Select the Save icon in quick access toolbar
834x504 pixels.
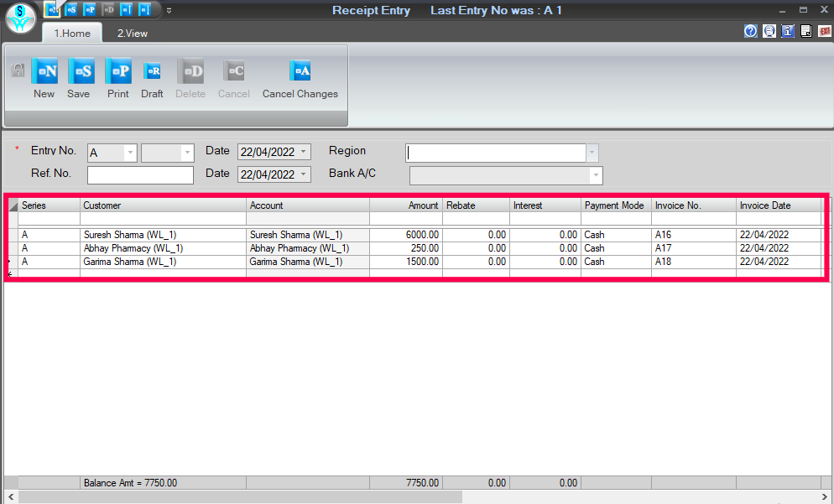pos(70,9)
